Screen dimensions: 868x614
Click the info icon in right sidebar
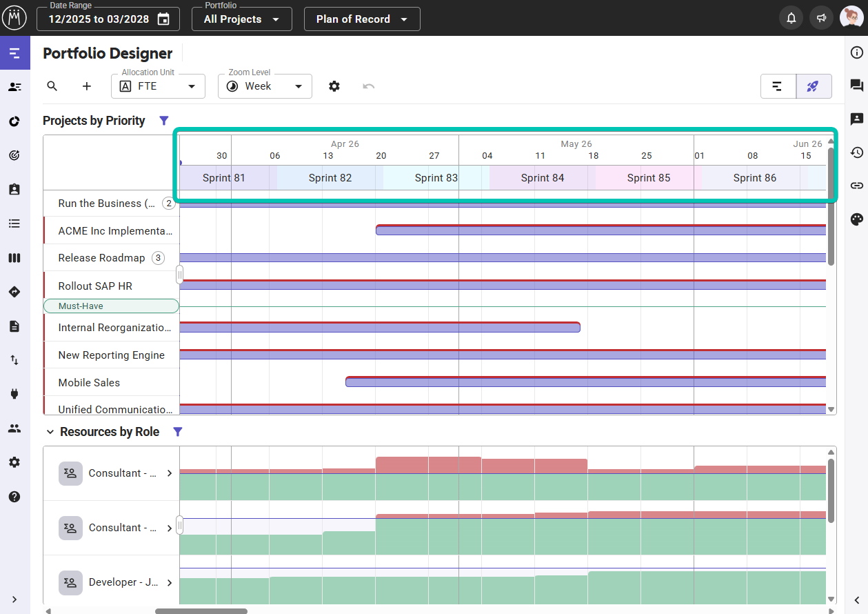856,52
